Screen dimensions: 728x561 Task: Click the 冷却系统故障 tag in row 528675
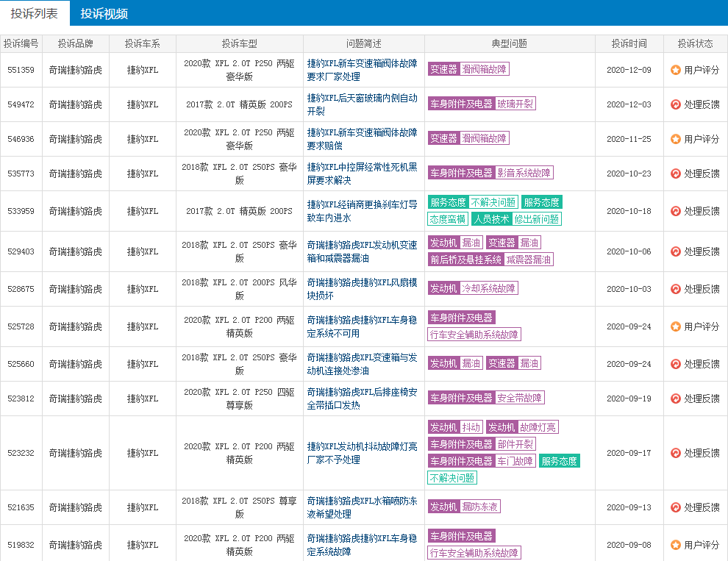tap(489, 288)
